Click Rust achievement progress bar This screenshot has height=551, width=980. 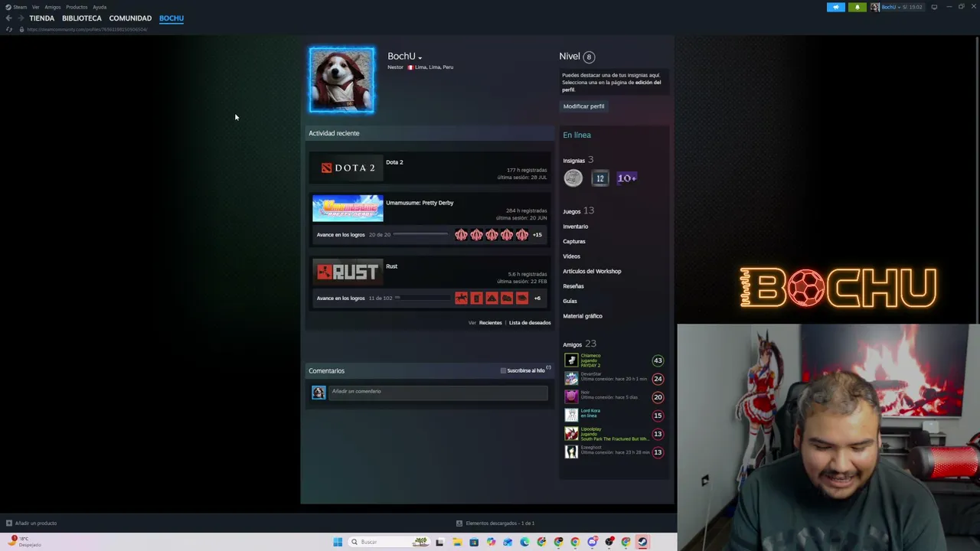coord(421,298)
